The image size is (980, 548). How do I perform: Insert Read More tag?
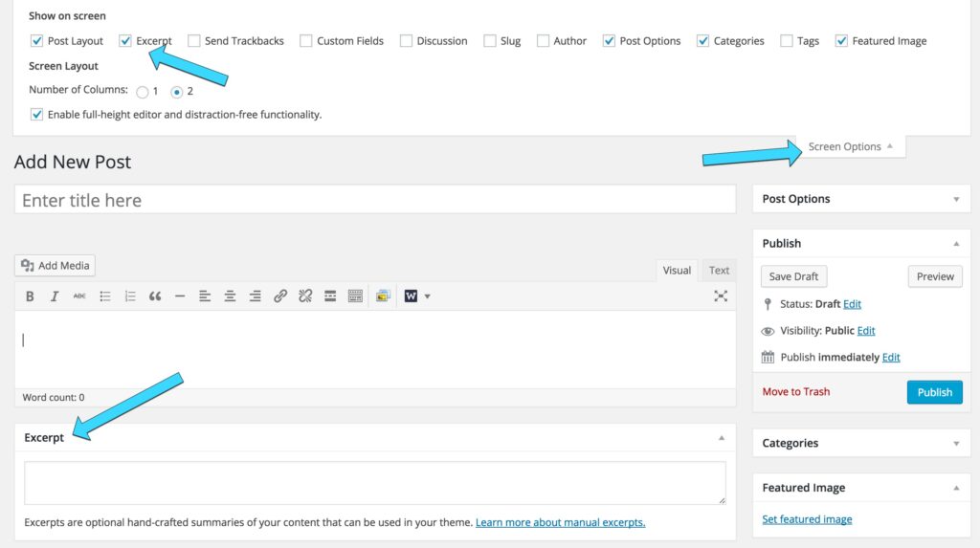point(330,296)
